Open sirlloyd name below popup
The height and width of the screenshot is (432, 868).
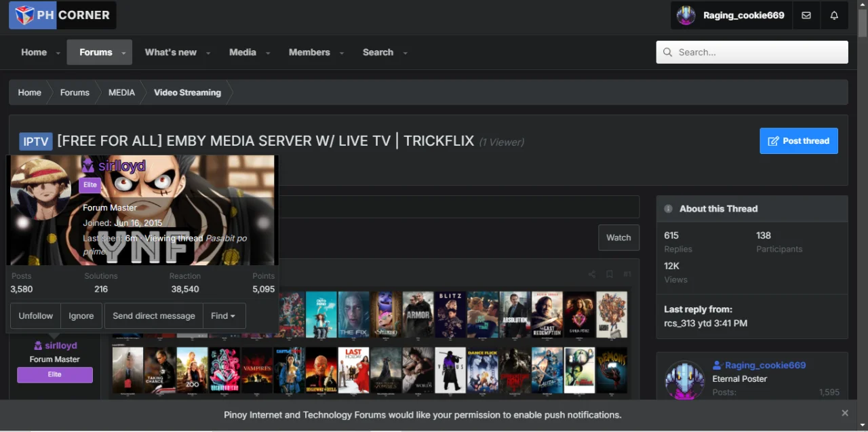coord(61,346)
